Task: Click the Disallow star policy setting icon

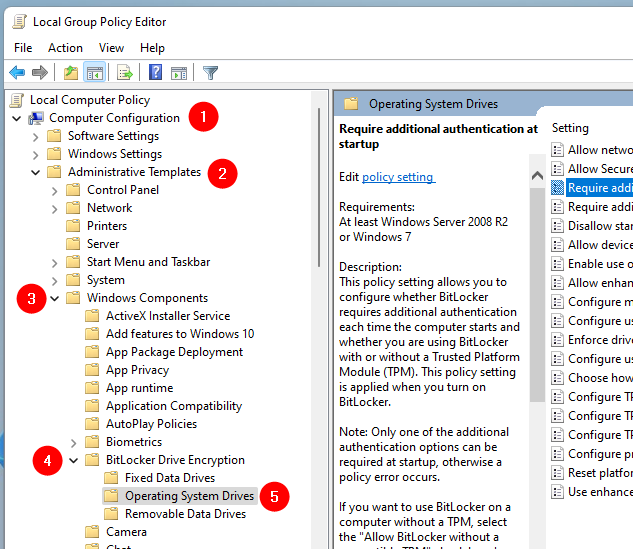Action: [x=557, y=226]
